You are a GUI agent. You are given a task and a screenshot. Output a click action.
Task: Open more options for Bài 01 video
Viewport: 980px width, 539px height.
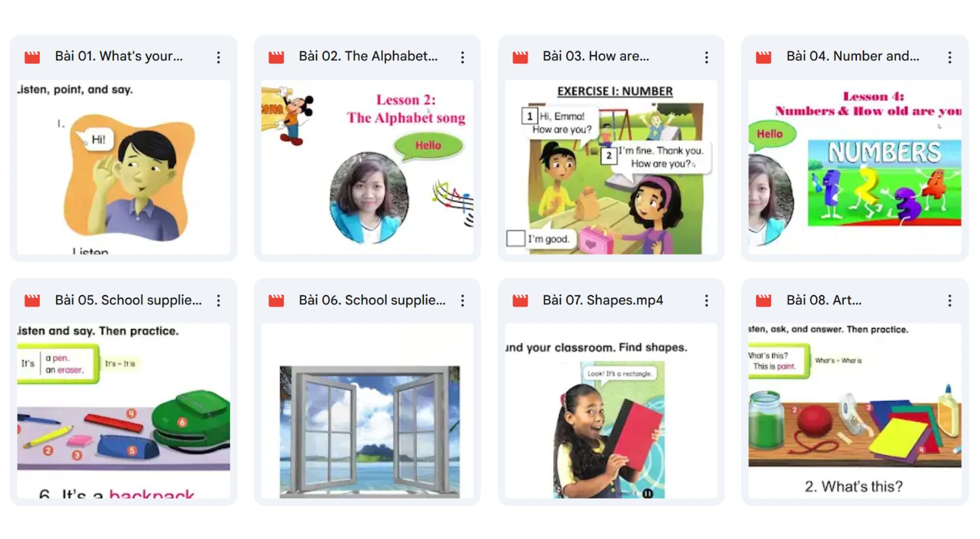(x=218, y=57)
